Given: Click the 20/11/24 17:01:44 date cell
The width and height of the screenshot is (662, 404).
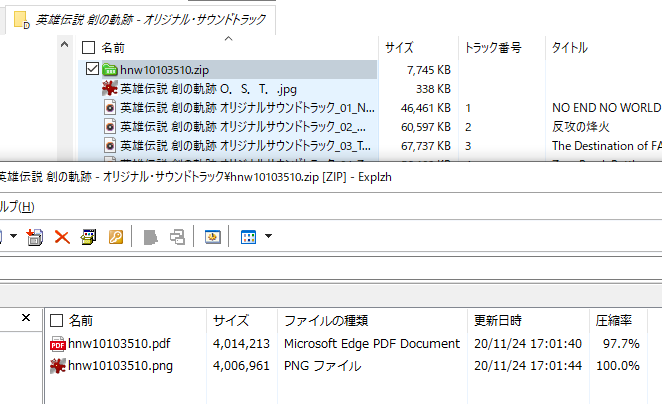Looking at the screenshot, I should [x=528, y=366].
